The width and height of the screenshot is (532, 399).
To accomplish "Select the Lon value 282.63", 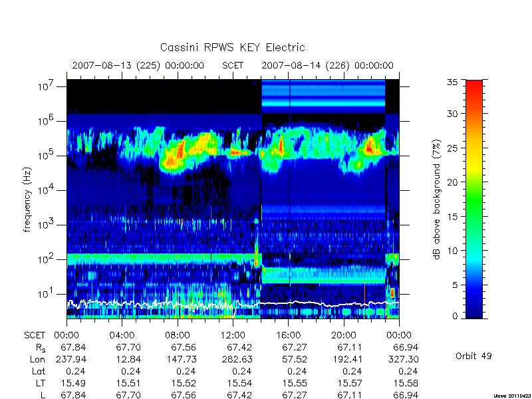I will [x=237, y=359].
